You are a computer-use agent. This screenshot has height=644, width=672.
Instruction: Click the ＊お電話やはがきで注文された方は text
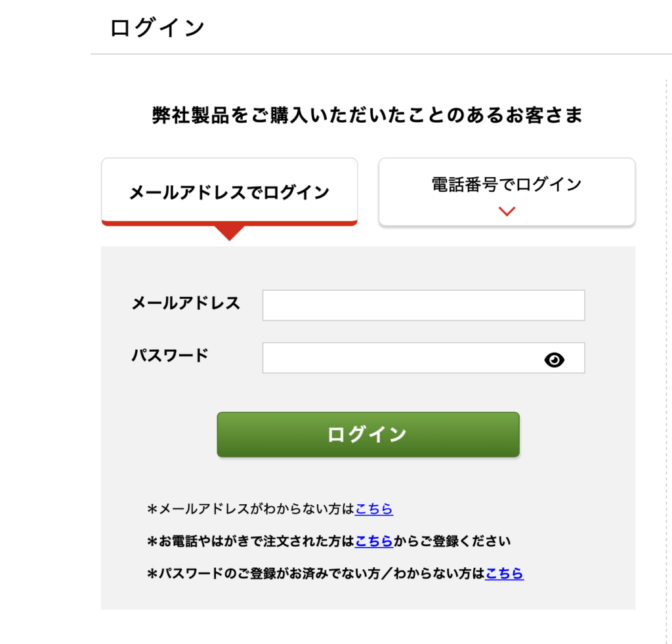point(250,541)
